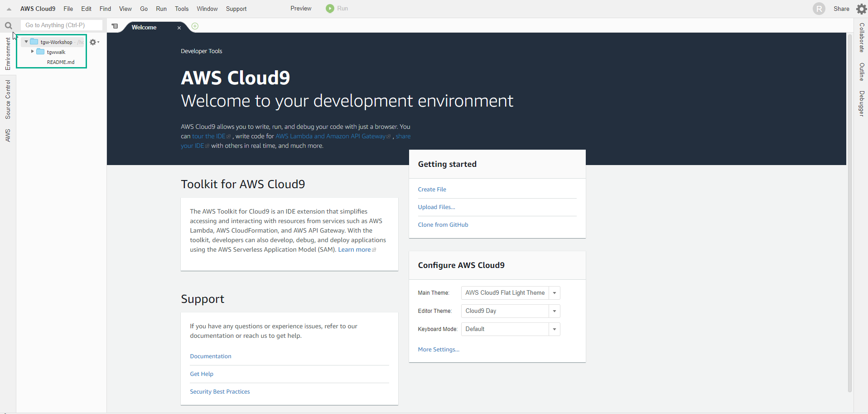Image resolution: width=868 pixels, height=414 pixels.
Task: Click the Upload Files link
Action: pyautogui.click(x=436, y=207)
